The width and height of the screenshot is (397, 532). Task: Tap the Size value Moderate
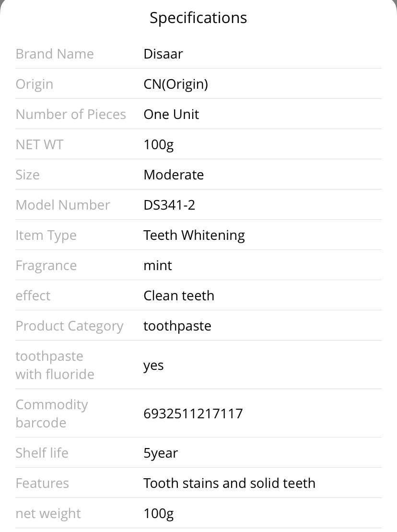pos(174,175)
